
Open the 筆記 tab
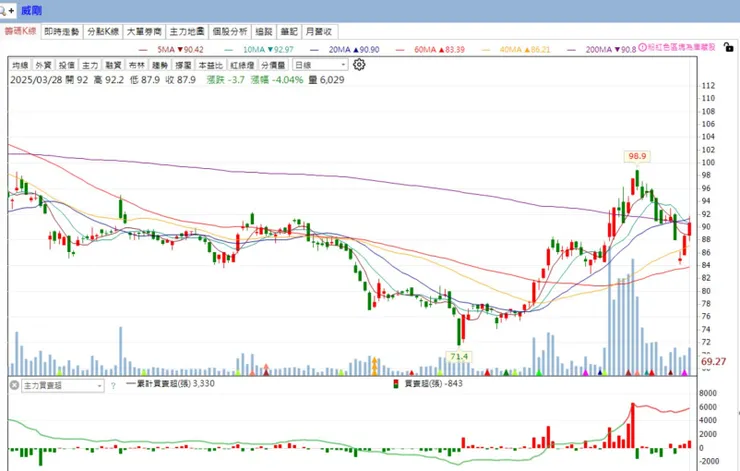[289, 32]
